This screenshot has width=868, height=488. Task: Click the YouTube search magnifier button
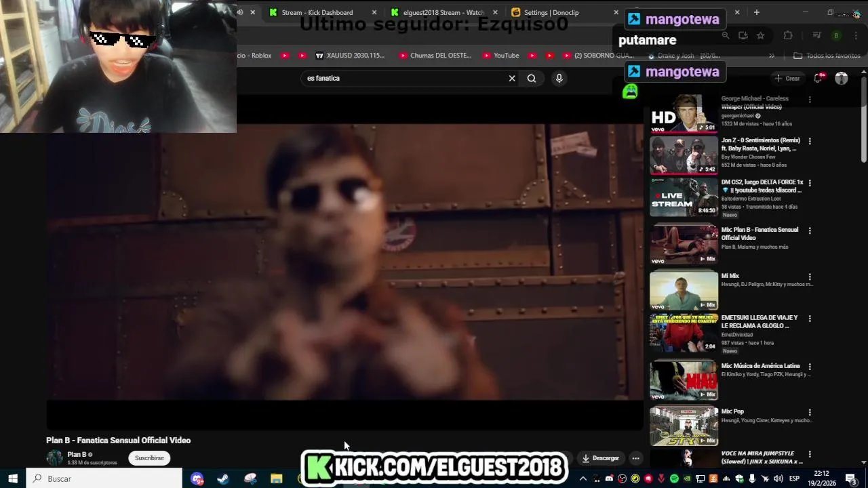(x=532, y=78)
